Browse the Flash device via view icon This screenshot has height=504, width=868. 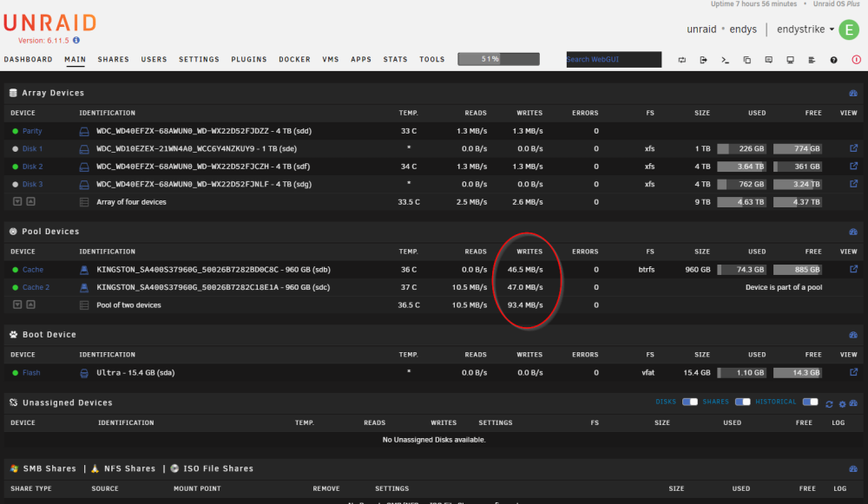coord(853,372)
